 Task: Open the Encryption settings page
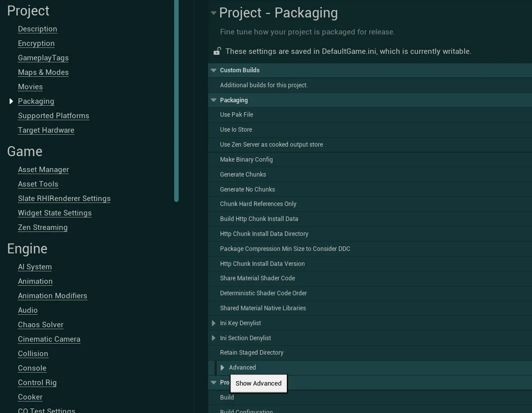coord(36,43)
